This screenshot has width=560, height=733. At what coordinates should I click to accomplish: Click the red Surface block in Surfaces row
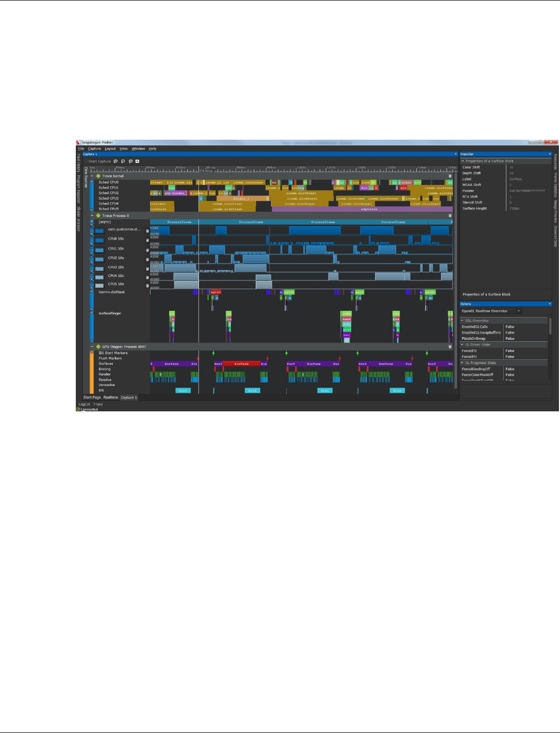[x=241, y=364]
